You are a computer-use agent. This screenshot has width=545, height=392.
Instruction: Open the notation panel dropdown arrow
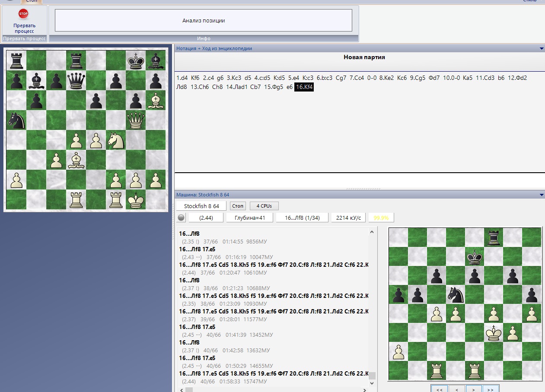coord(542,49)
